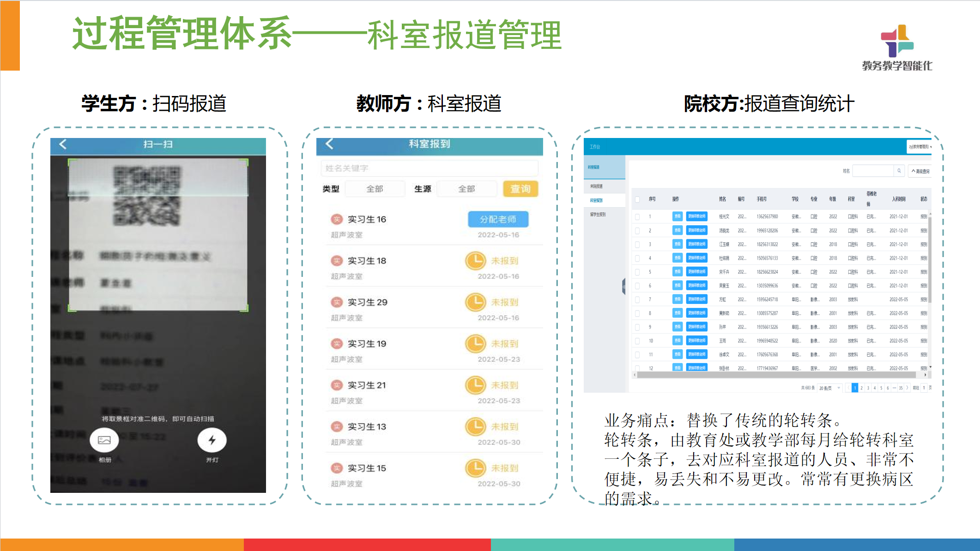Expand the 高级查询 advanced search
980x551 pixels.
920,171
